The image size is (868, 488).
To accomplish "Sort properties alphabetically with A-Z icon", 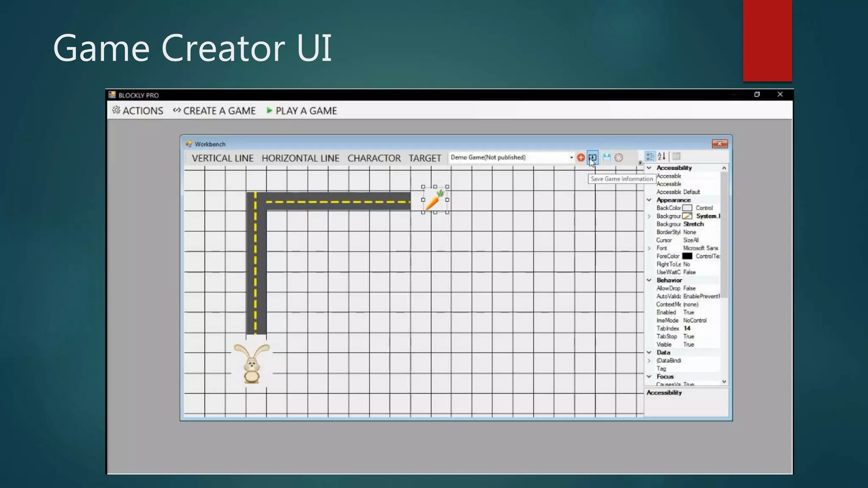I will point(662,156).
